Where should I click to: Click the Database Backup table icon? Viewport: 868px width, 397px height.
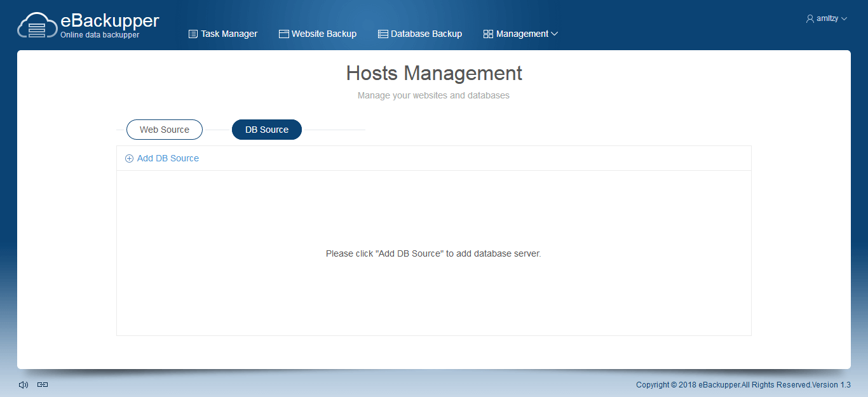383,34
